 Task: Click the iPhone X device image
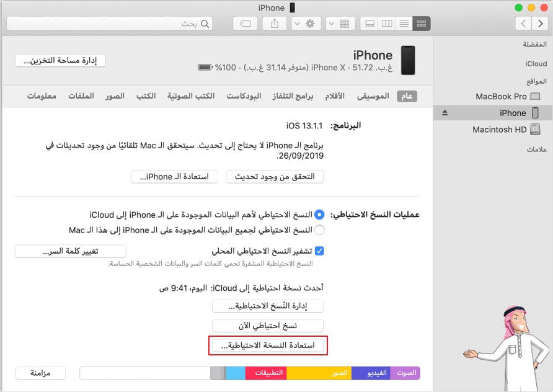(408, 60)
